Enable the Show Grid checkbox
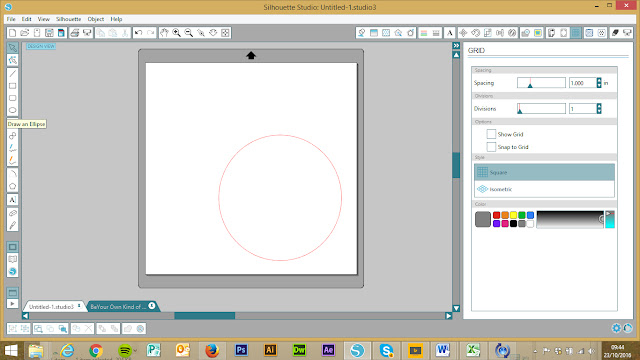640x360 pixels. click(491, 134)
